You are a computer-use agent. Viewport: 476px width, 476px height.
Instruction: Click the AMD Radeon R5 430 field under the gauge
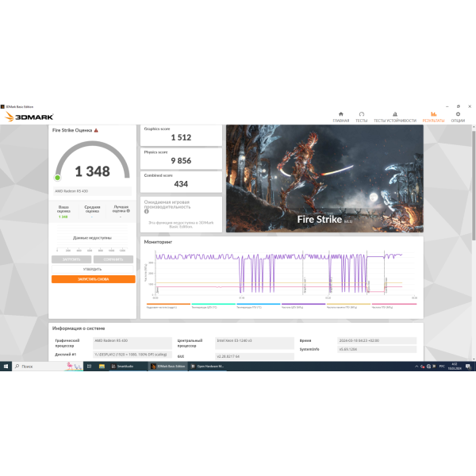[x=92, y=191]
